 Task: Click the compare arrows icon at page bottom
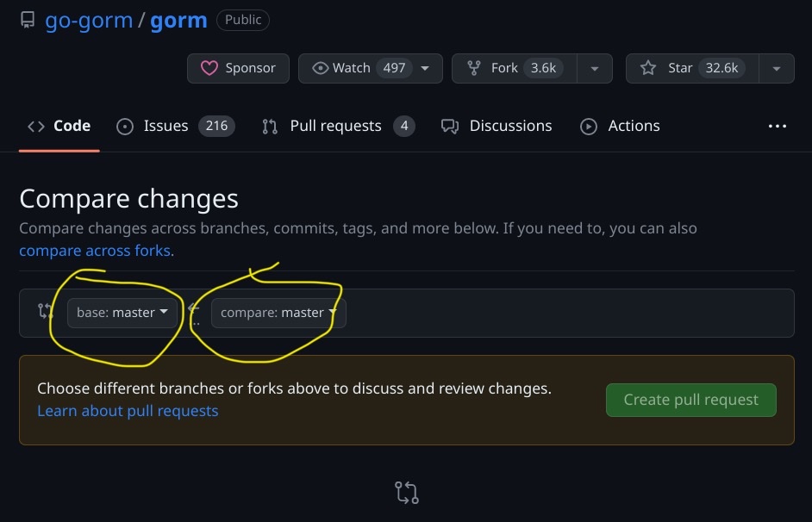pyautogui.click(x=405, y=493)
